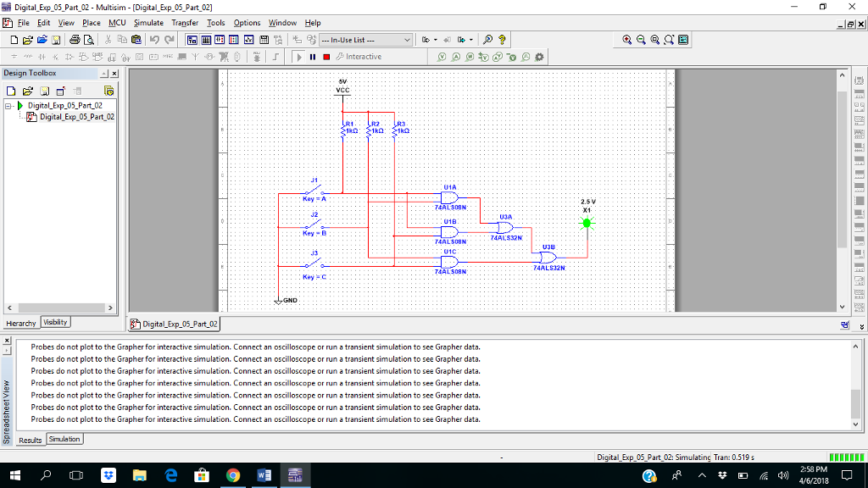Open the Simulate menu
The width and height of the screenshot is (868, 488).
[148, 23]
